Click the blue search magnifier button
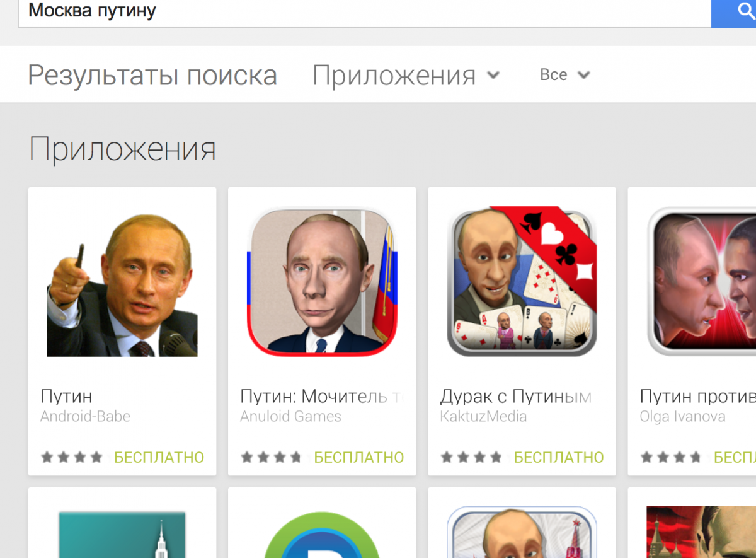This screenshot has height=558, width=756. pyautogui.click(x=734, y=13)
